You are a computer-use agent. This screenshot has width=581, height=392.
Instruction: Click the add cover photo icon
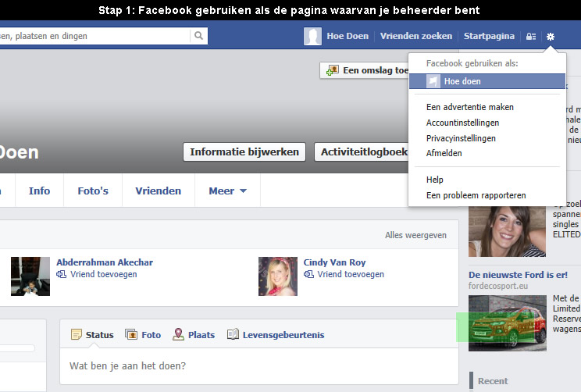tap(333, 70)
